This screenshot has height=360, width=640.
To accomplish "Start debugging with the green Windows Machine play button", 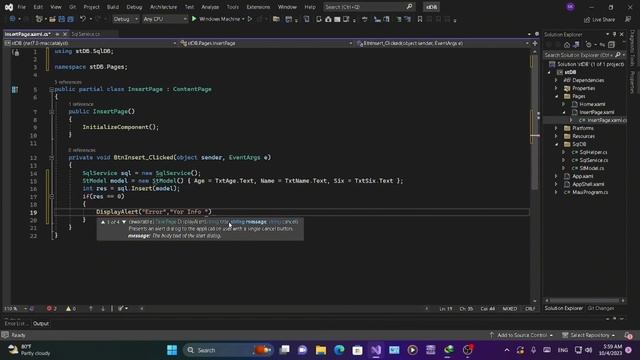I will coord(194,19).
